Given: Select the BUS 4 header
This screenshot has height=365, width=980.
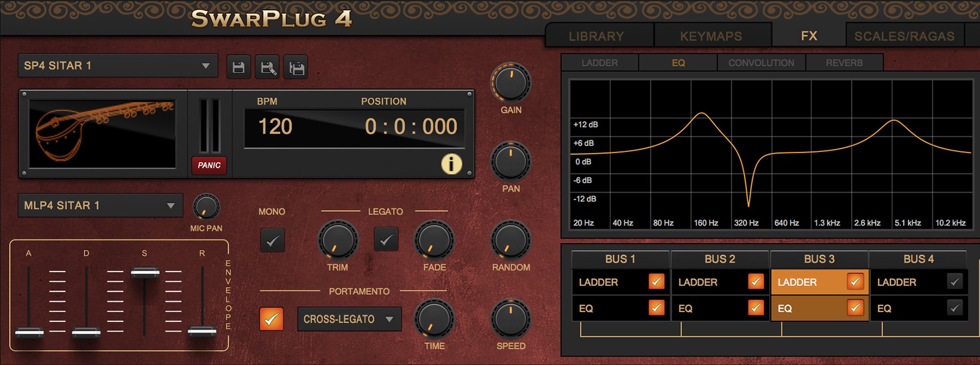Looking at the screenshot, I should click(x=918, y=259).
